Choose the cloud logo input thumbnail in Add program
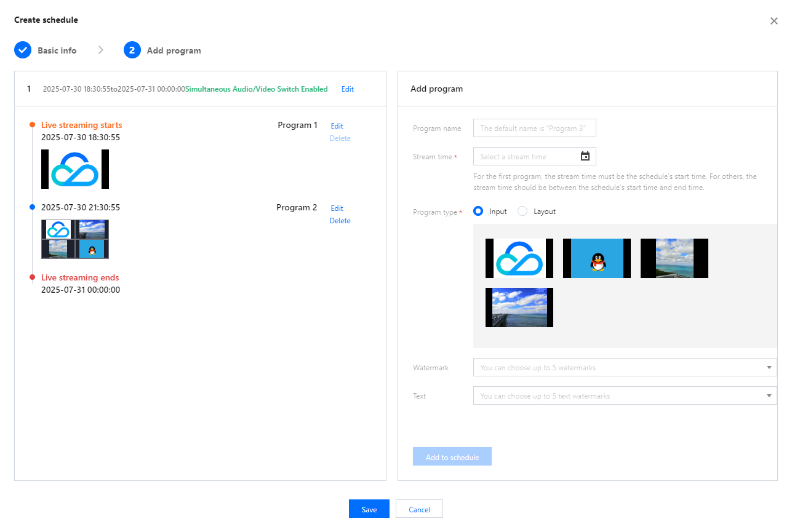792x532 pixels. [519, 258]
